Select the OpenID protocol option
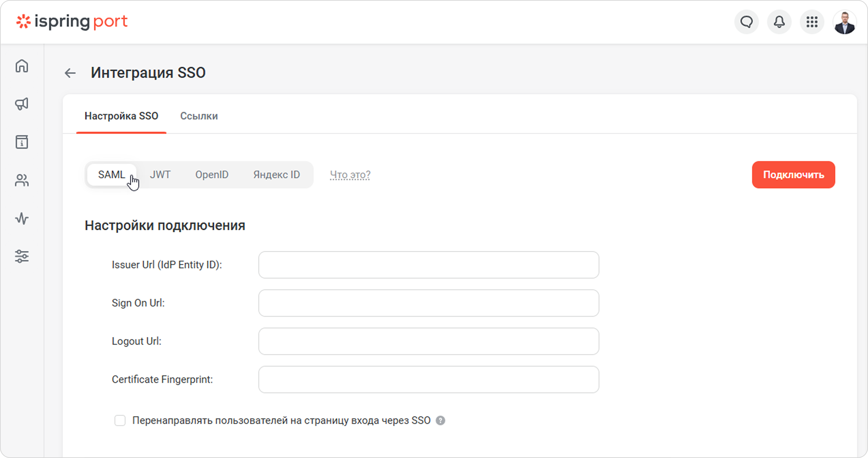The height and width of the screenshot is (458, 868). click(x=212, y=175)
